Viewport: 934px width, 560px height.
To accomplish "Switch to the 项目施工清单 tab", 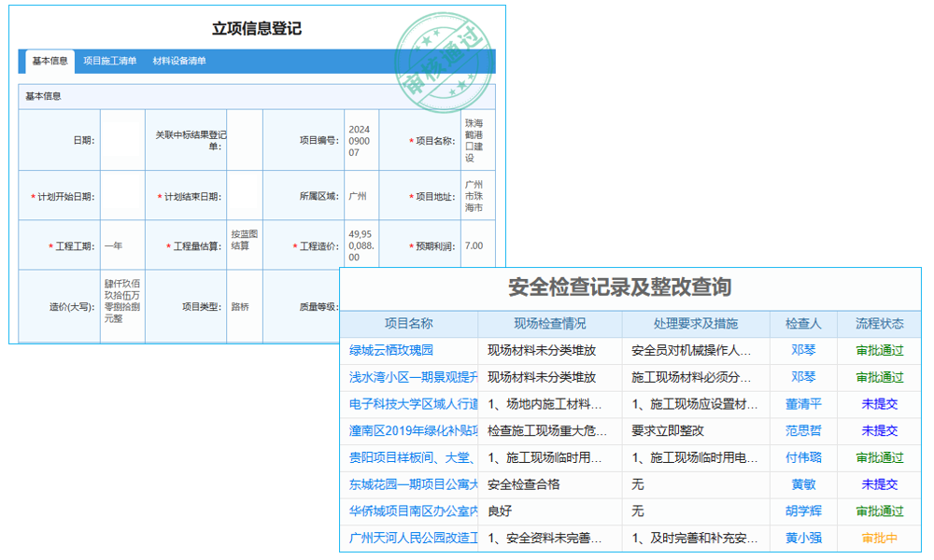I will [x=108, y=59].
